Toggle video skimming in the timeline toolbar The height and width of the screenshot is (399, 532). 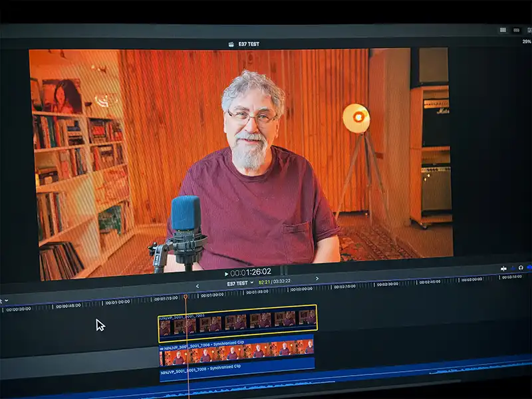(503, 268)
